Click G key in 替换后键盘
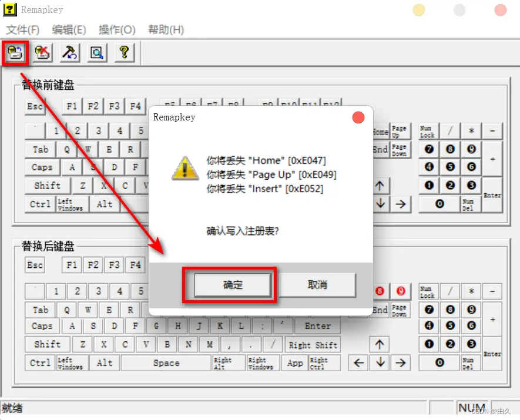The height and width of the screenshot is (420, 520). [x=156, y=326]
